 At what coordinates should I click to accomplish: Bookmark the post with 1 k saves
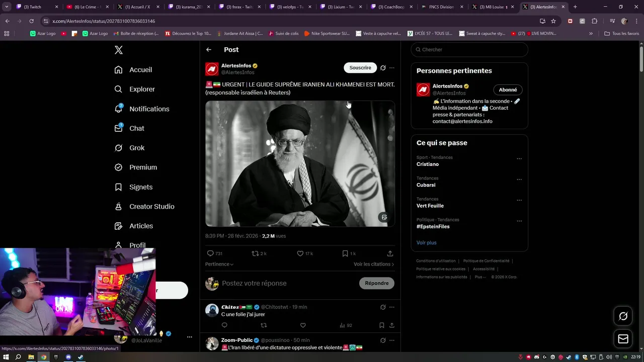(349, 253)
